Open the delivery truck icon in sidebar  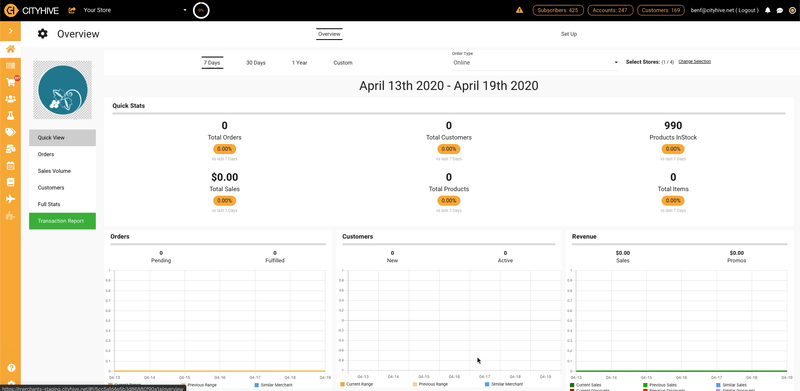10,149
